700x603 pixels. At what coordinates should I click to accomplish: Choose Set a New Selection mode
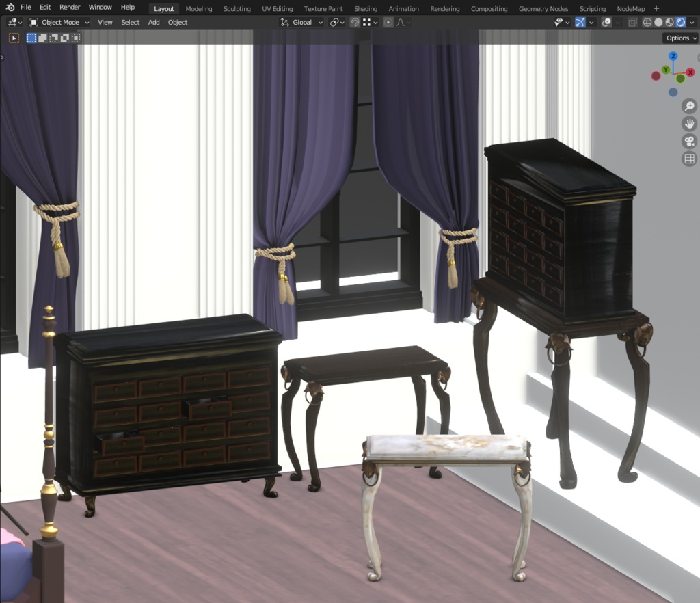(x=31, y=38)
